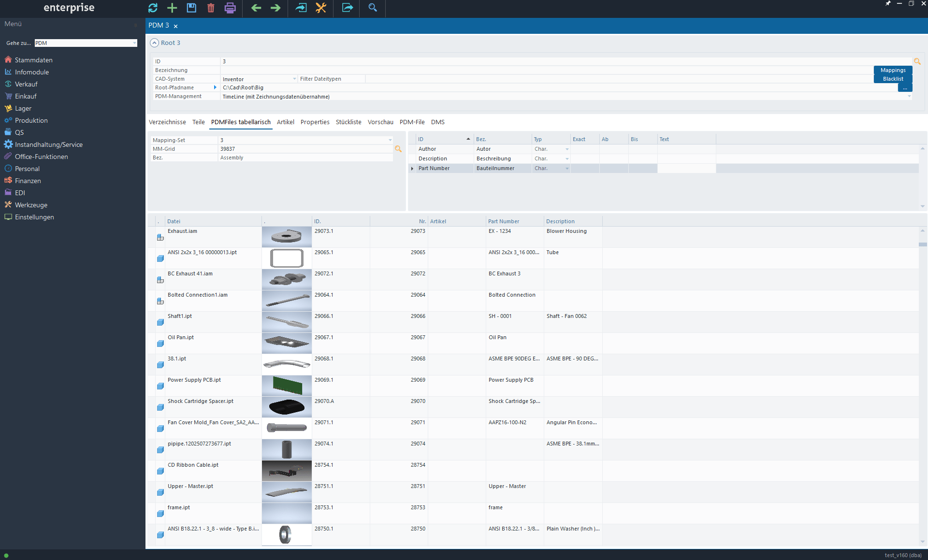Click the orange search icon beside ID field
Viewport: 928px width, 560px height.
tap(917, 61)
